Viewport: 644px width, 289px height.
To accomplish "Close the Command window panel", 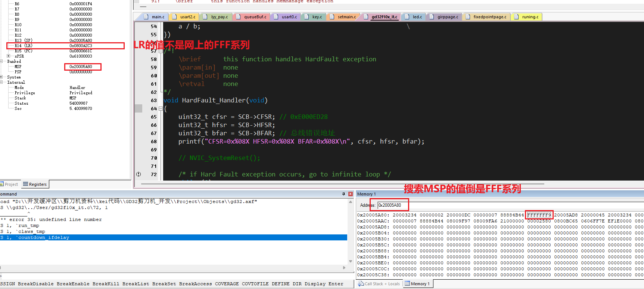I will pyautogui.click(x=350, y=194).
